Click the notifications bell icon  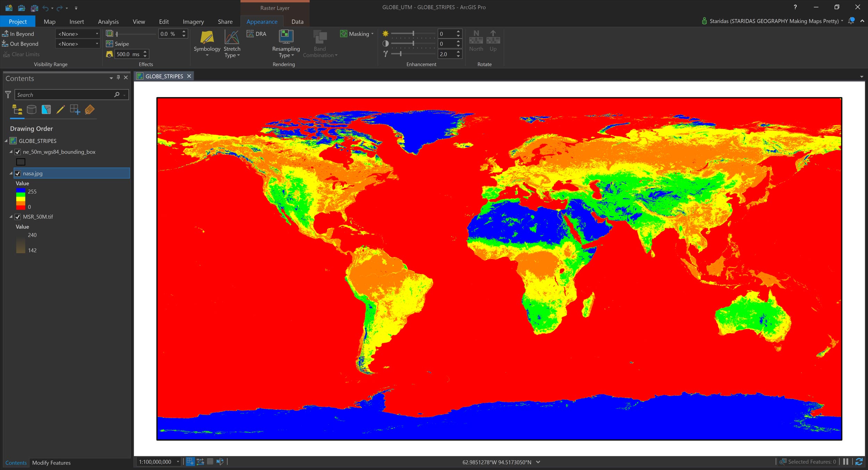pos(851,21)
